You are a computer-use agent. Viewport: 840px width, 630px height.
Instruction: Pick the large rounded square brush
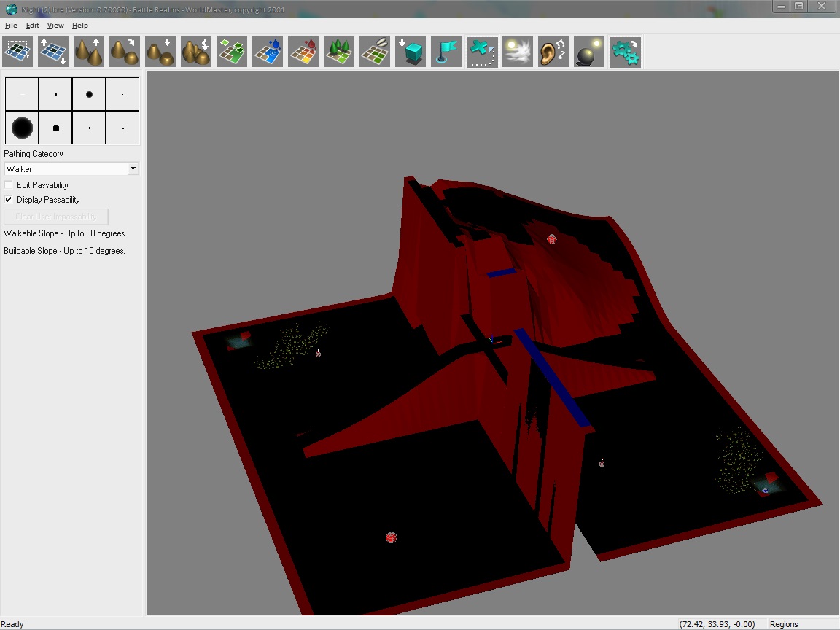[55, 128]
